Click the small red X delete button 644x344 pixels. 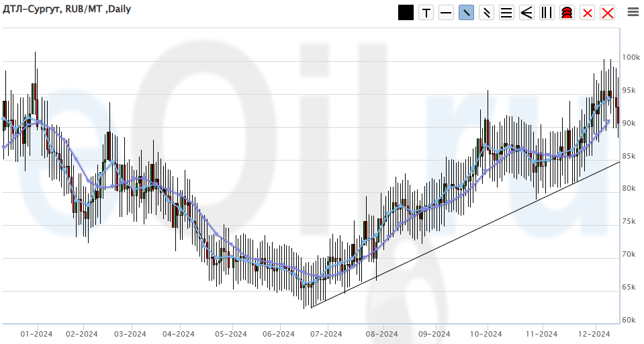(x=588, y=13)
